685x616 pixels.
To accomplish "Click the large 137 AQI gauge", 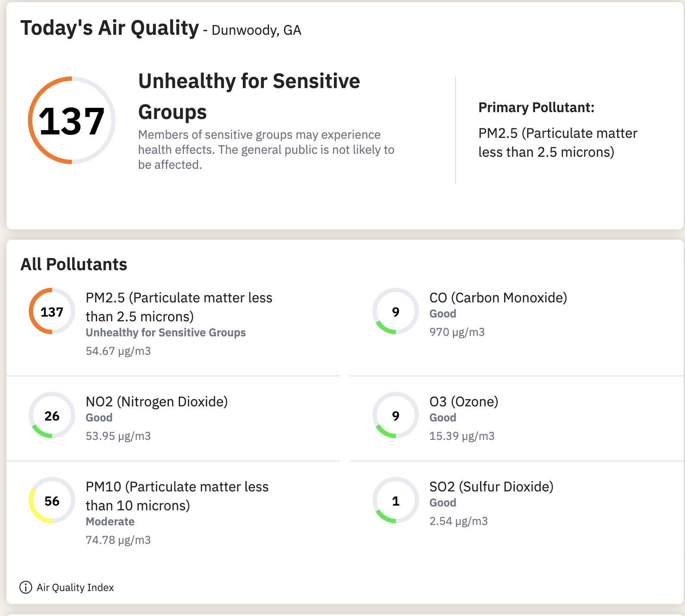I will pos(72,121).
